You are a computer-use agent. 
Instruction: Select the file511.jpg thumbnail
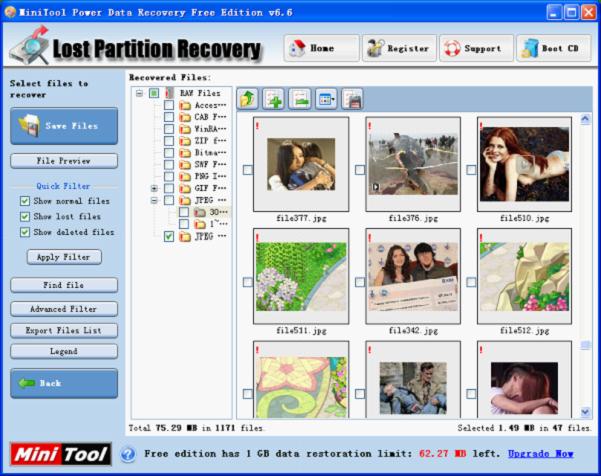coord(301,276)
